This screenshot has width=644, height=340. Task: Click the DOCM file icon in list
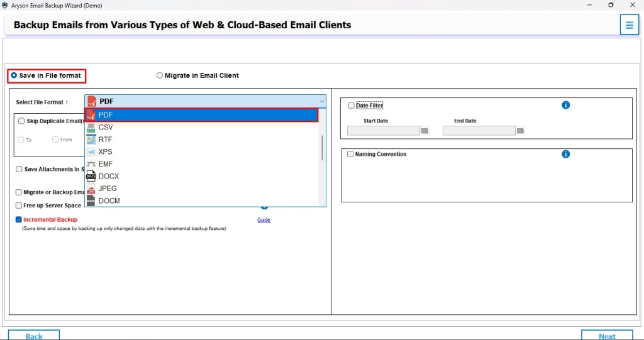coord(91,201)
